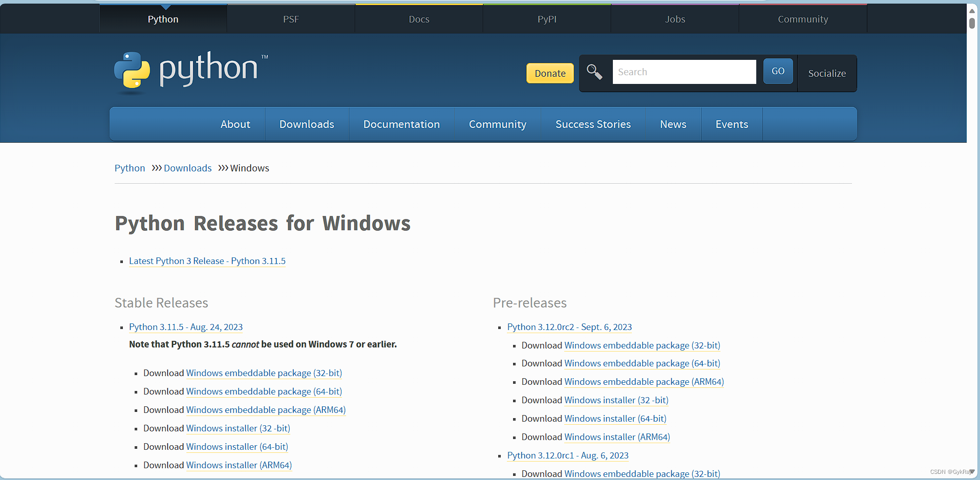This screenshot has width=980, height=480.
Task: Download 3.12.0rc1 Windows embeddable package (32-bit)
Action: pyautogui.click(x=642, y=474)
